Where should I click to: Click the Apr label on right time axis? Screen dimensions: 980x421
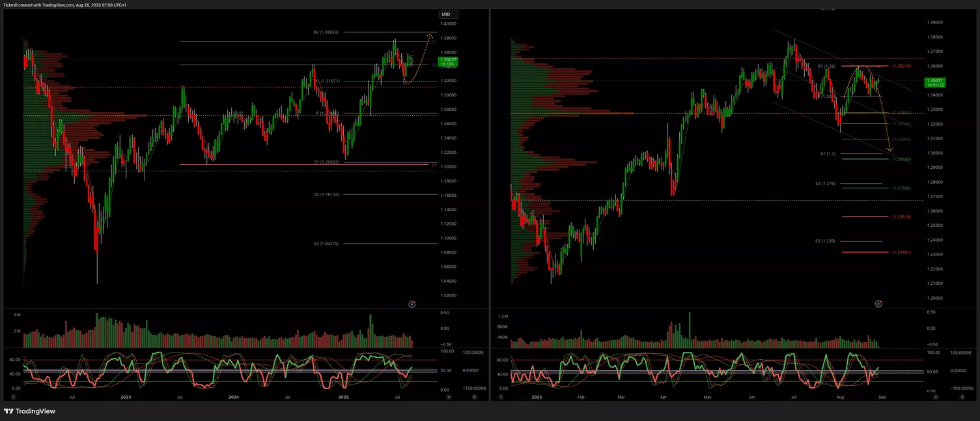click(x=663, y=396)
